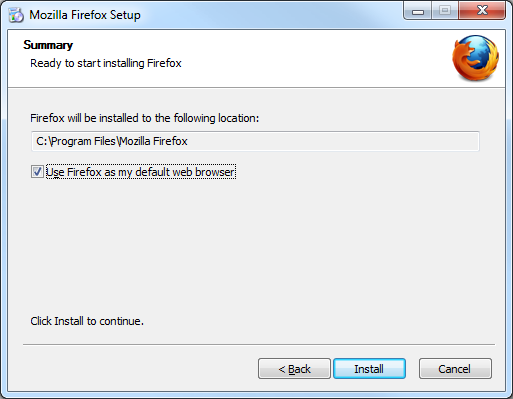Click the installer icon in the title bar
The width and height of the screenshot is (513, 399).
point(16,15)
